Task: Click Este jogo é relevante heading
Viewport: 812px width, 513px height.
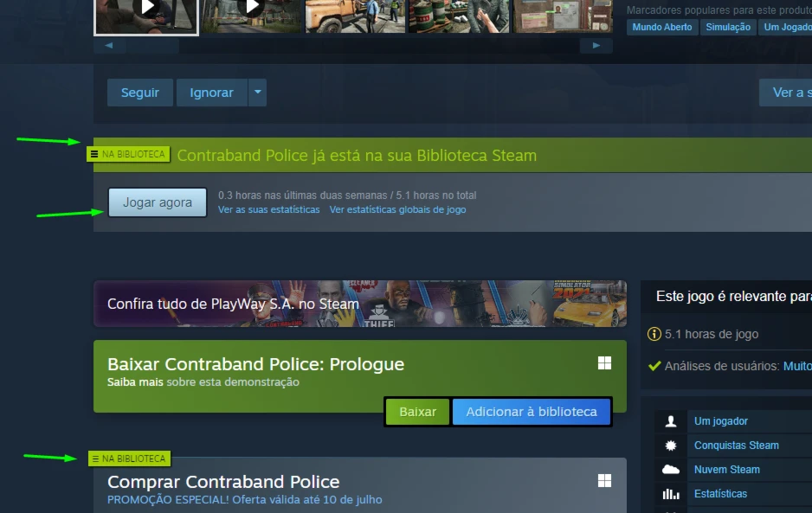Action: [x=734, y=296]
